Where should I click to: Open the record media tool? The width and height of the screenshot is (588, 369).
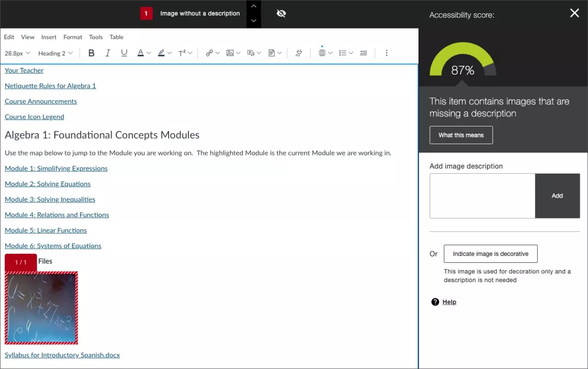(251, 53)
